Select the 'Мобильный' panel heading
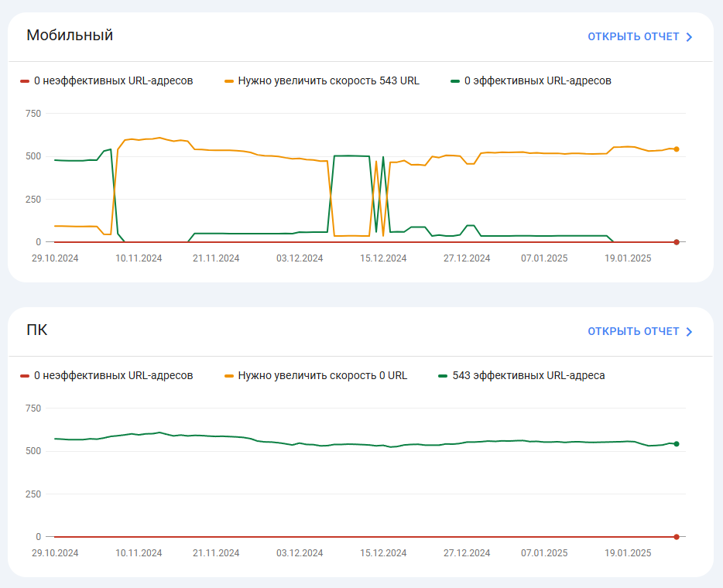The width and height of the screenshot is (723, 588). pyautogui.click(x=70, y=35)
